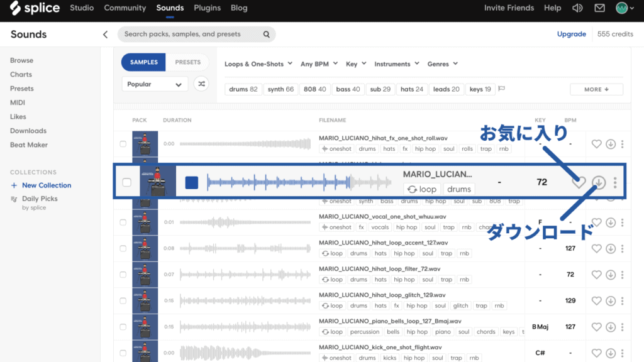Open the Any BPM filter dropdown

point(319,63)
